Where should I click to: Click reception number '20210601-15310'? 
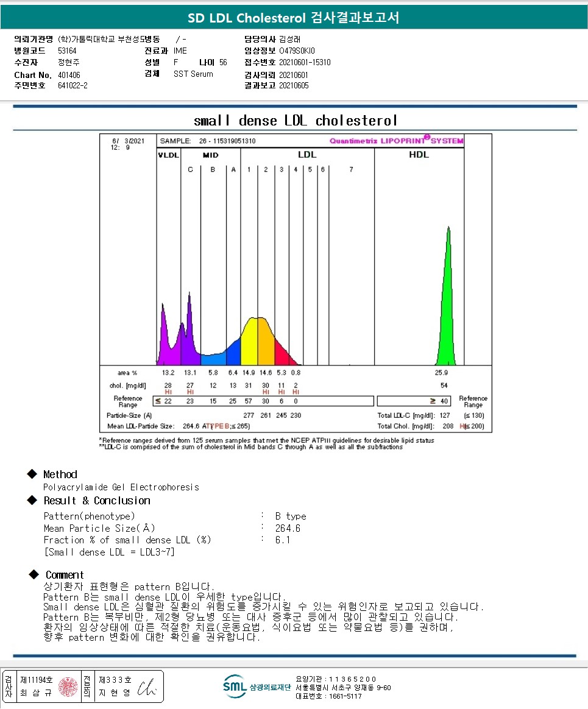click(x=305, y=62)
